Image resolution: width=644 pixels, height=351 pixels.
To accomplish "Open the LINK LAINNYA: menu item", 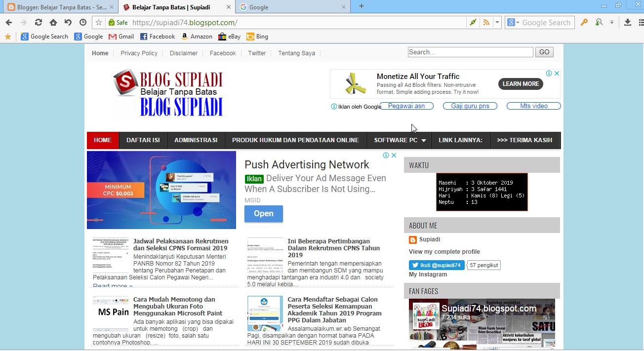I will tap(460, 140).
